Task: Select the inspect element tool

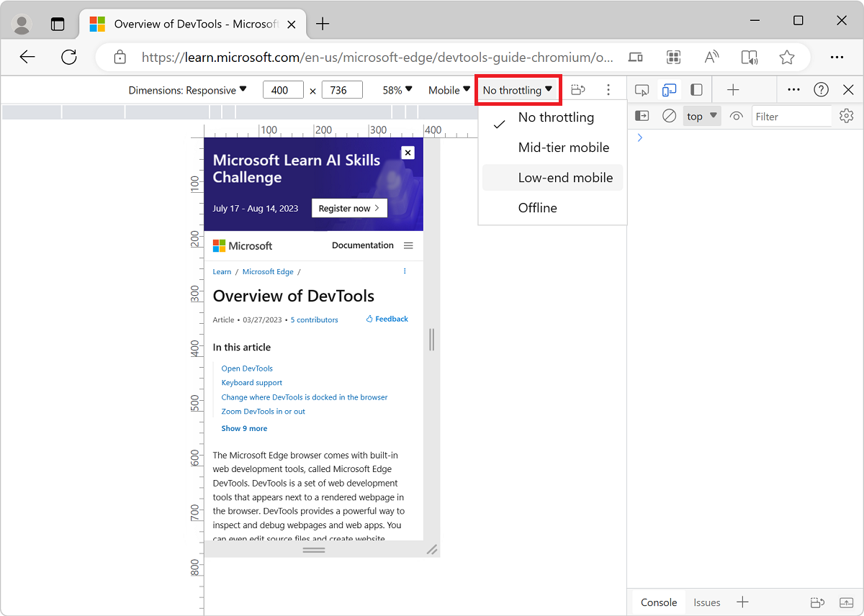Action: pyautogui.click(x=642, y=89)
